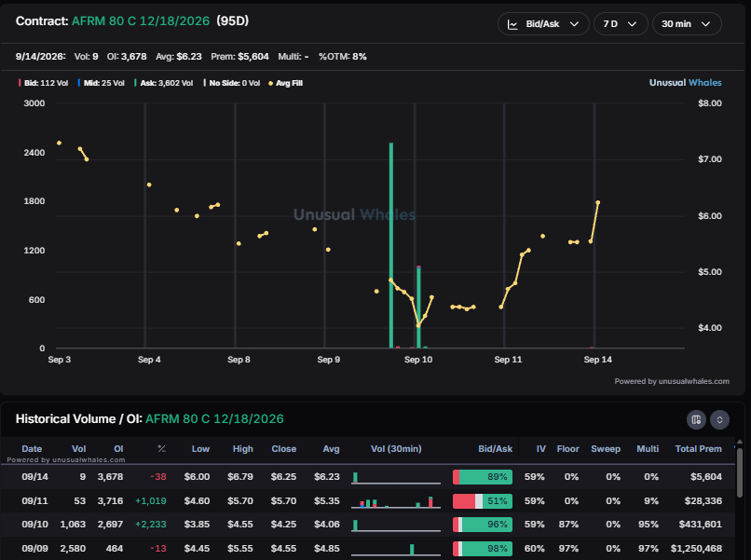
Task: Sort the table by High column
Action: coord(243,449)
